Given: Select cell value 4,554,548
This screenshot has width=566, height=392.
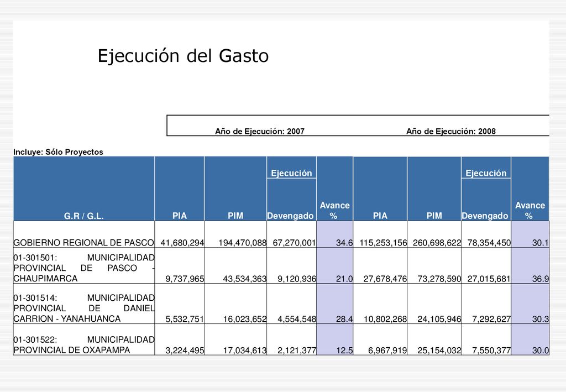Looking at the screenshot, I should point(297,319).
